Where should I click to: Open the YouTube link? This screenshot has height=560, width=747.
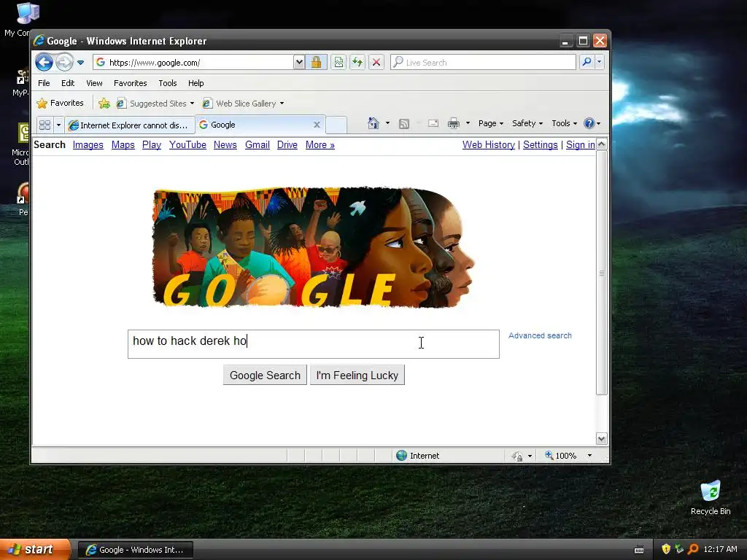pyautogui.click(x=187, y=145)
